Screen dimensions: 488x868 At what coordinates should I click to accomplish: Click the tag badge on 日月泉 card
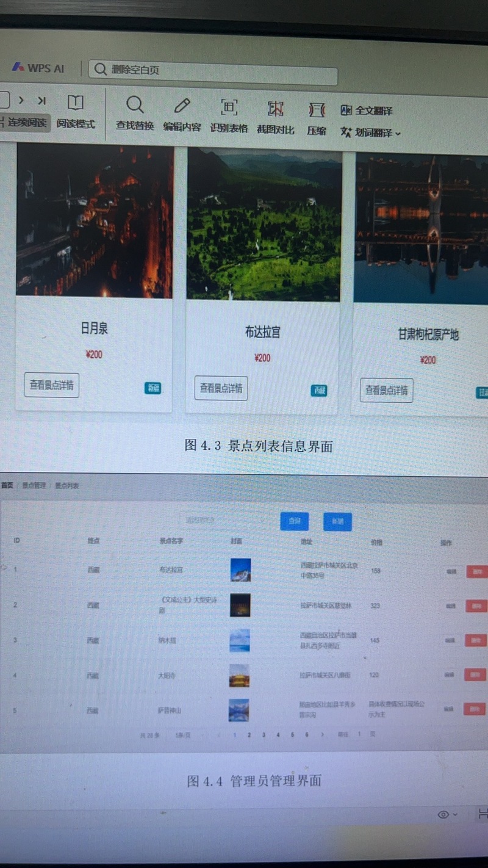click(153, 388)
